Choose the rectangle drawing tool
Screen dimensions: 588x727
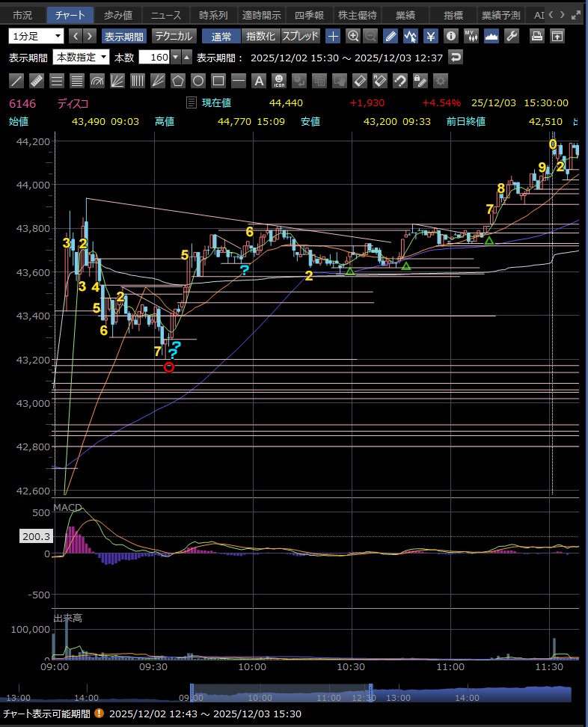(x=218, y=81)
